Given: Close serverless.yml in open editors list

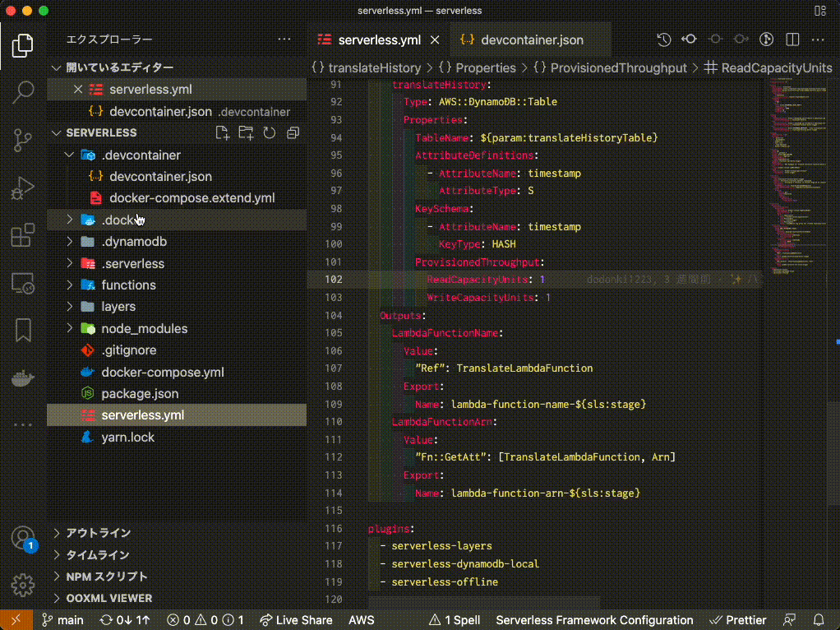Looking at the screenshot, I should (x=78, y=89).
